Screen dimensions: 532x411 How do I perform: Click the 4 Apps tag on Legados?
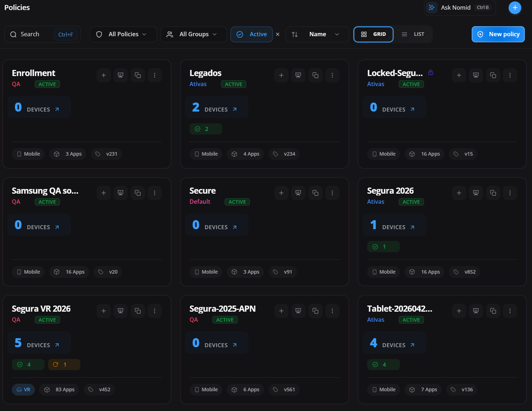[x=246, y=154]
